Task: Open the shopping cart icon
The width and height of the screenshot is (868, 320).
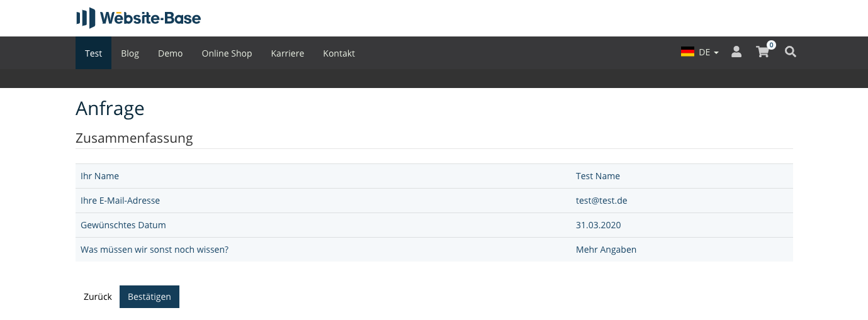Action: pyautogui.click(x=763, y=52)
